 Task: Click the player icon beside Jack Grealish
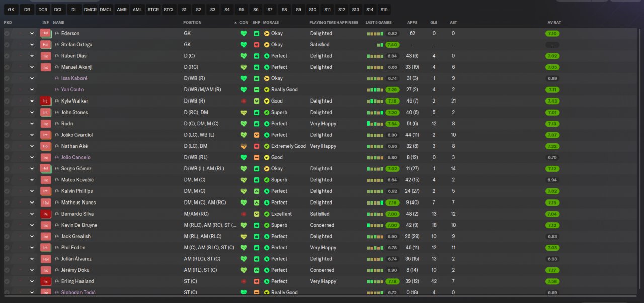[x=57, y=236]
